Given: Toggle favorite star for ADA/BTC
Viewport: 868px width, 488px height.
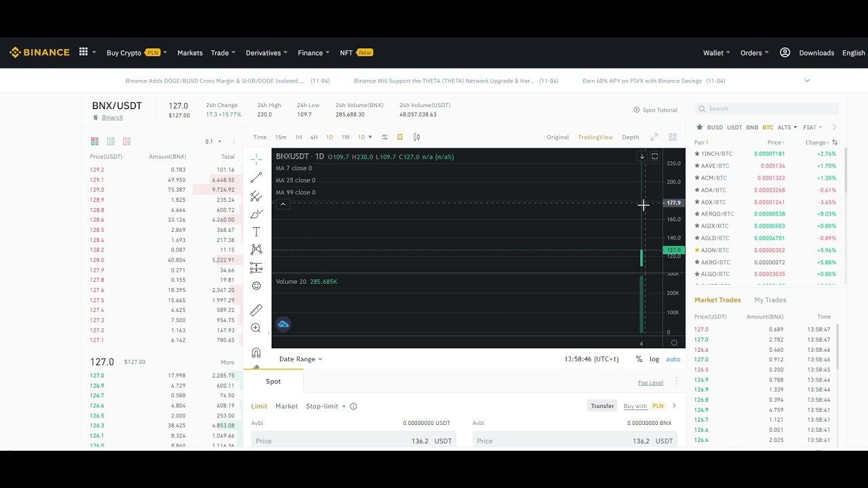Looking at the screenshot, I should [697, 190].
